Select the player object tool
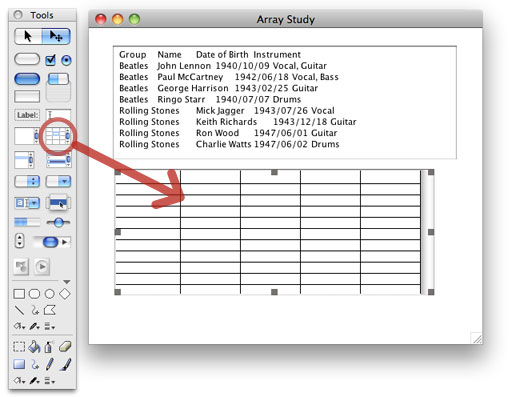Viewport: 512px width, 397px height. pyautogui.click(x=42, y=266)
